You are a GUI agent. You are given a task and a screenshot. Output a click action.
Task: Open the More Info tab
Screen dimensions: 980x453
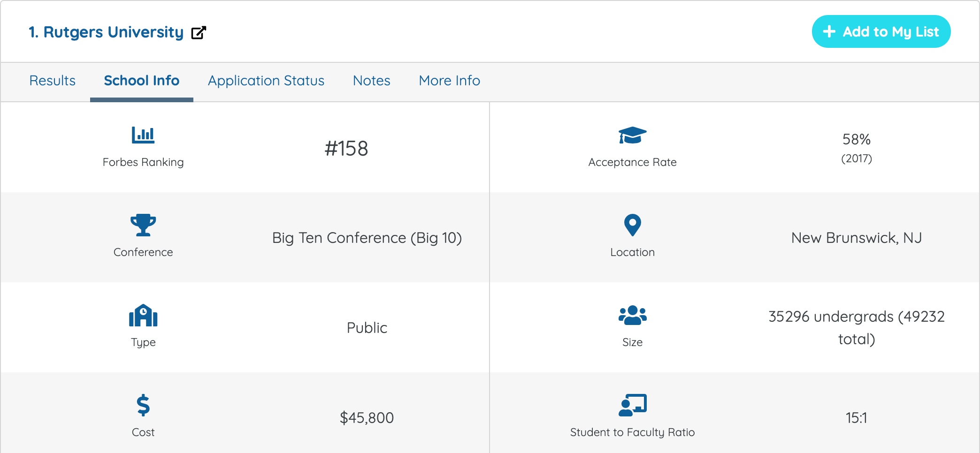click(x=450, y=81)
